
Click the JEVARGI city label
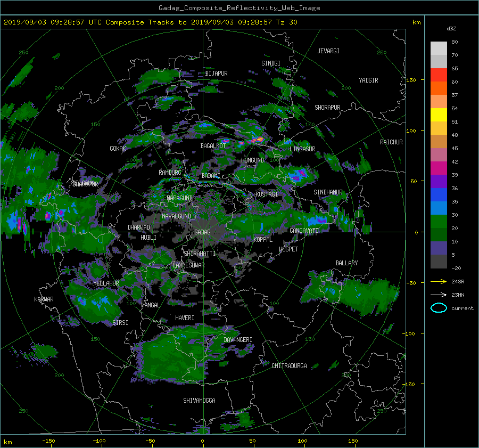point(328,51)
